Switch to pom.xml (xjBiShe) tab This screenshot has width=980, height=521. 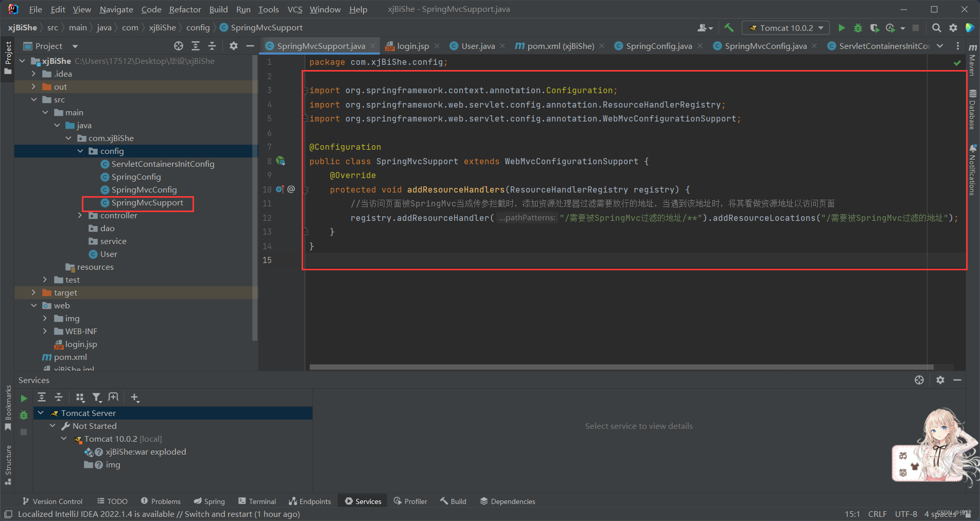coord(561,46)
